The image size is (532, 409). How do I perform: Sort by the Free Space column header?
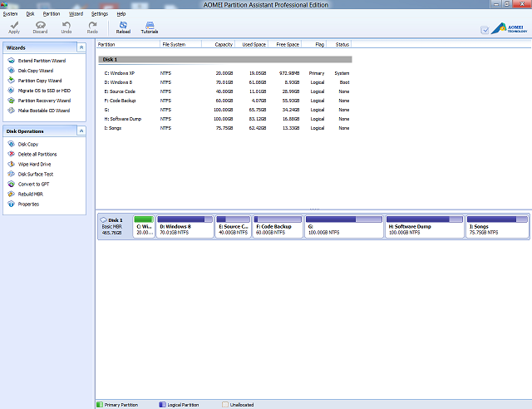click(x=285, y=44)
